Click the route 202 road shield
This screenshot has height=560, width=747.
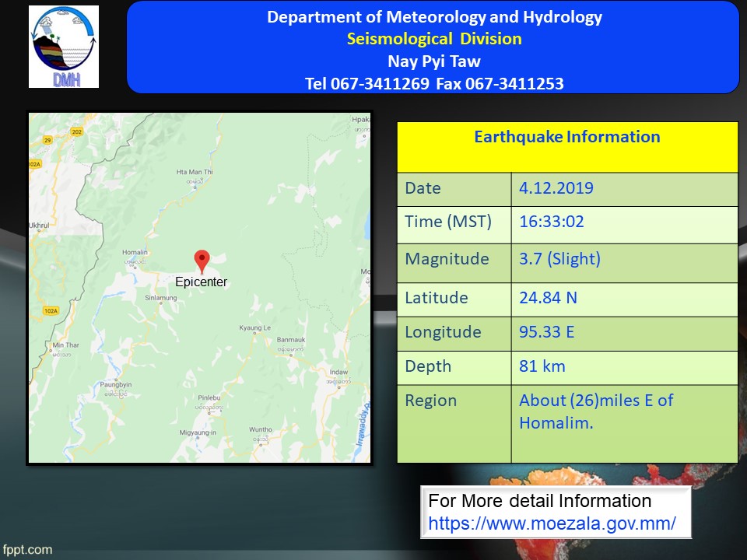coord(76,133)
